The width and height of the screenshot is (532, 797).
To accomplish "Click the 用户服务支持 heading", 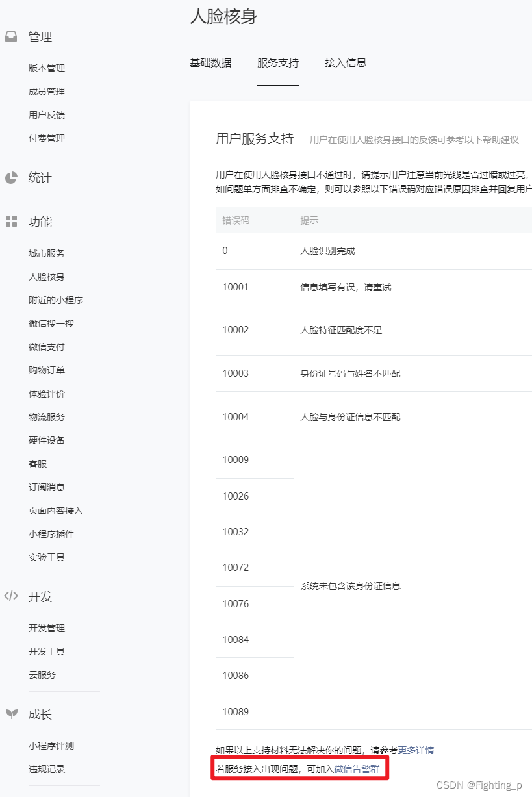I will 255,138.
